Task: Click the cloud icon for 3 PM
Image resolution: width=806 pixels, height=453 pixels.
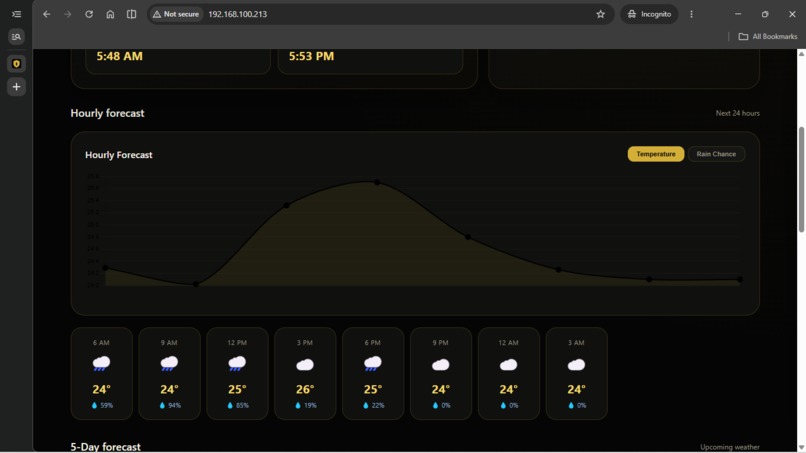Action: coord(305,365)
